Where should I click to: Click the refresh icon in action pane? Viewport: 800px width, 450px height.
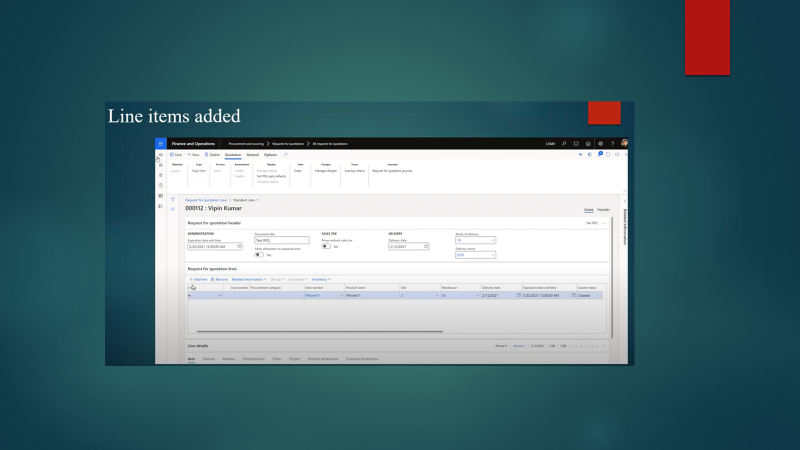(608, 154)
